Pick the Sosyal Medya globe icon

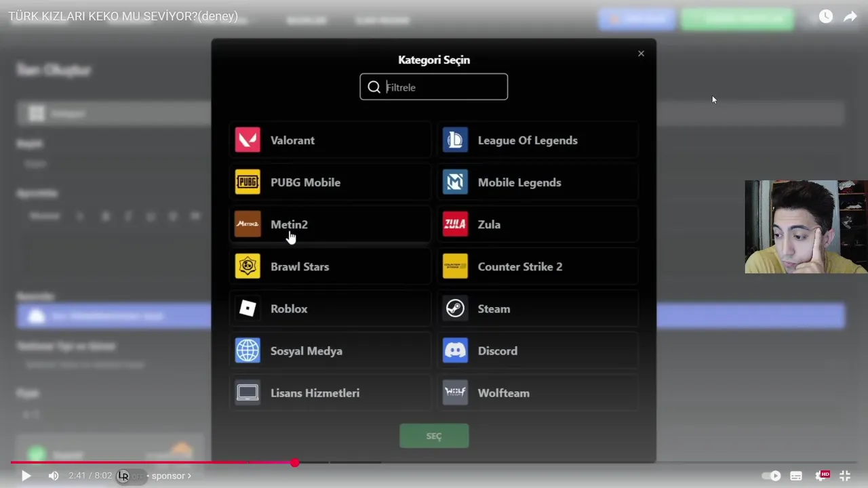tap(248, 350)
